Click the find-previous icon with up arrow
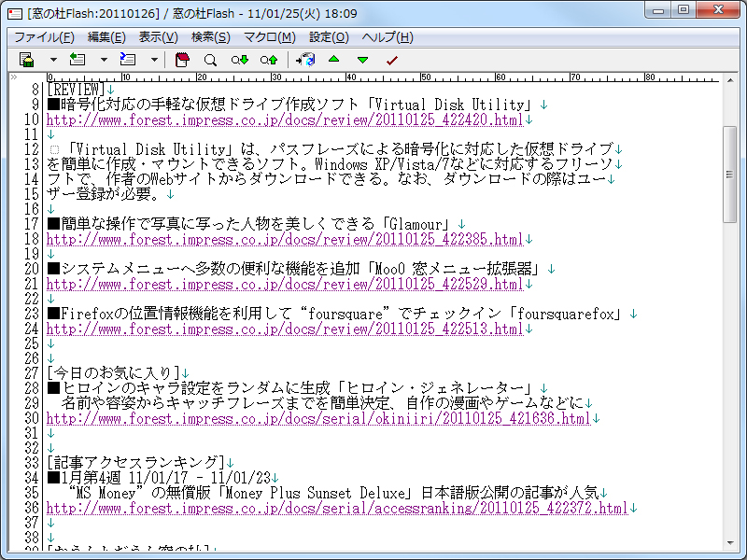Screen dimensions: 747x560 pos(269,60)
